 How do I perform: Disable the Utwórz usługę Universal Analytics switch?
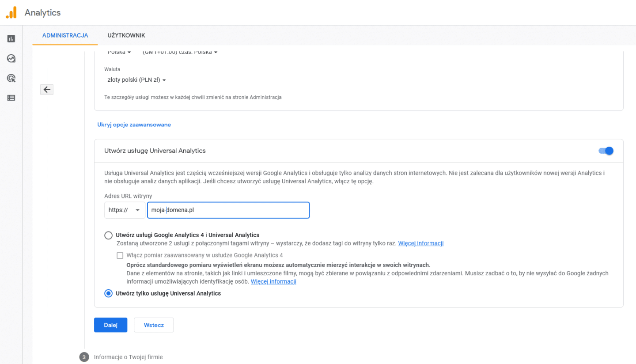coord(606,151)
